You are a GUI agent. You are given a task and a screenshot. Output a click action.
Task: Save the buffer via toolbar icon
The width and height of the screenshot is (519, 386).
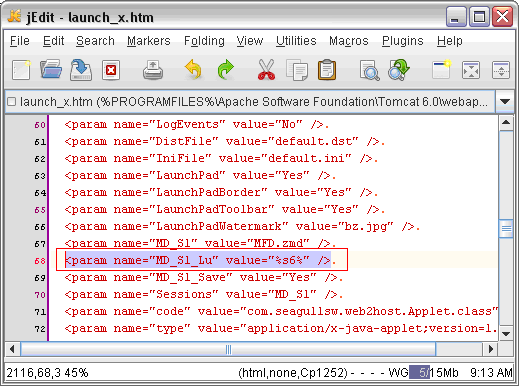81,69
